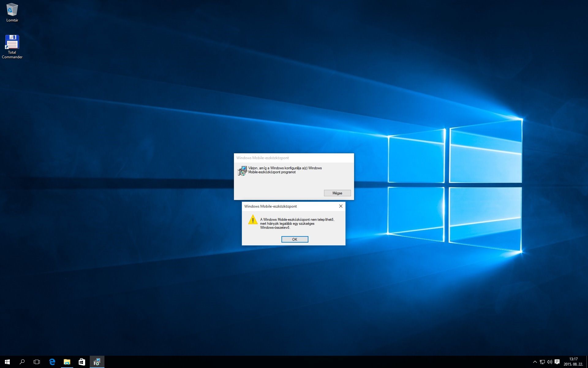Show hidden tray icons chevron
Image resolution: width=588 pixels, height=368 pixels.
pos(535,362)
